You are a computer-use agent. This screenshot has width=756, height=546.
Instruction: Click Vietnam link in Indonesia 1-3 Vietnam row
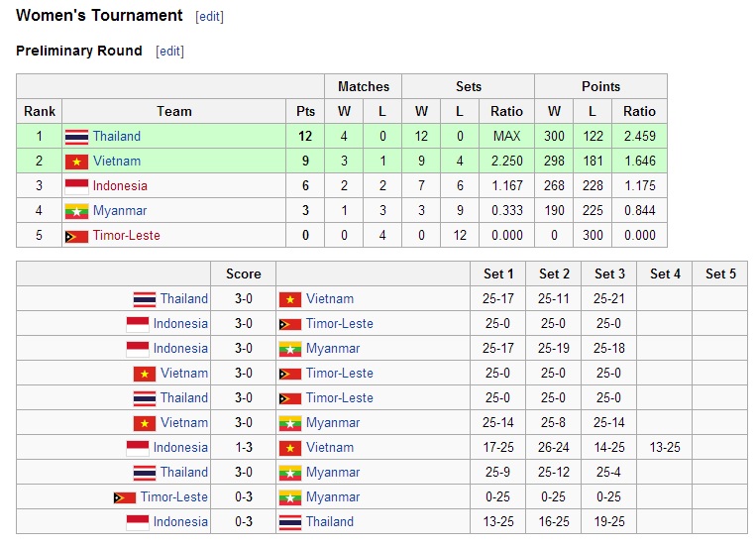coord(330,448)
